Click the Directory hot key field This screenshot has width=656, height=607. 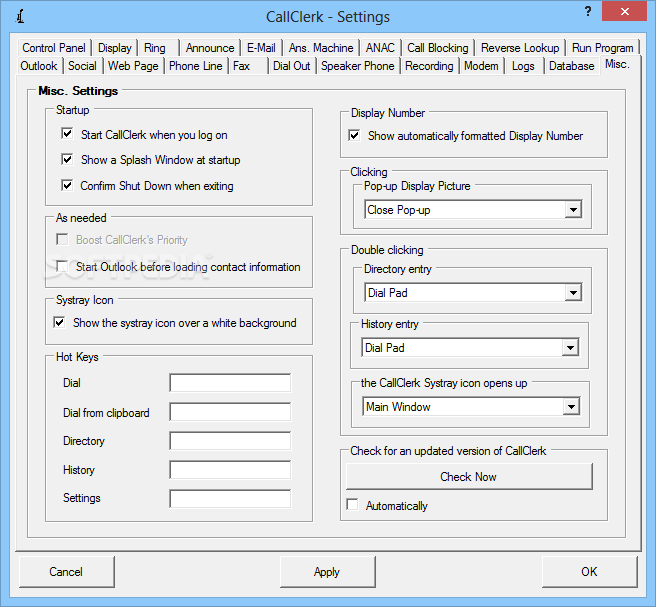tap(230, 441)
